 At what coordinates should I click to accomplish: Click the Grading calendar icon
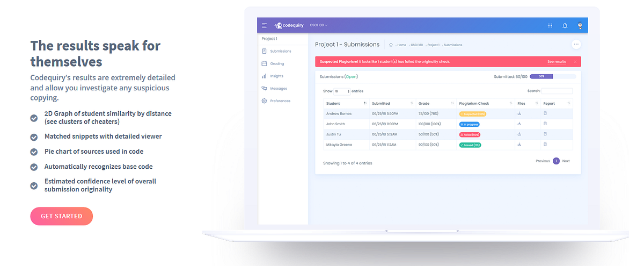click(264, 63)
